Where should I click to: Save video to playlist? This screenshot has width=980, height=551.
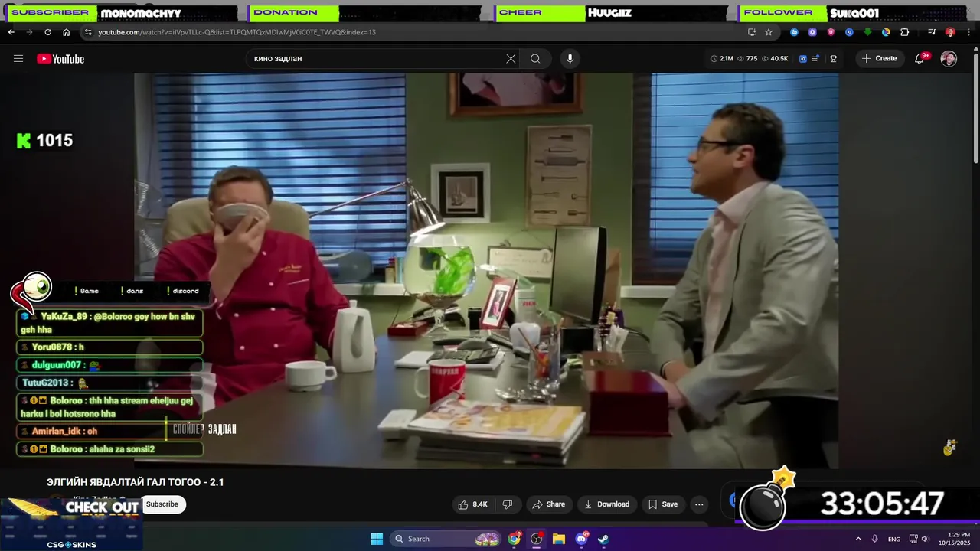pyautogui.click(x=663, y=504)
